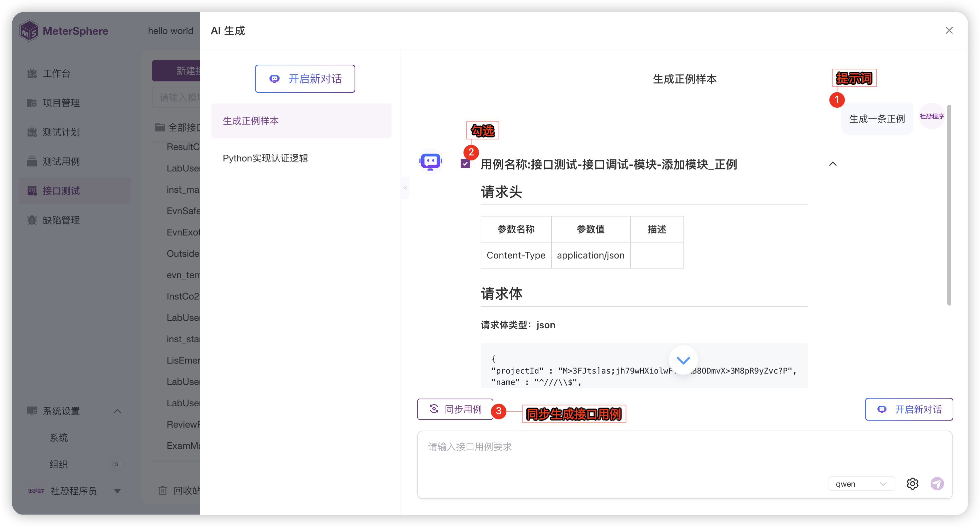This screenshot has height=527, width=980.
Task: Click the application/json table cell
Action: point(590,255)
